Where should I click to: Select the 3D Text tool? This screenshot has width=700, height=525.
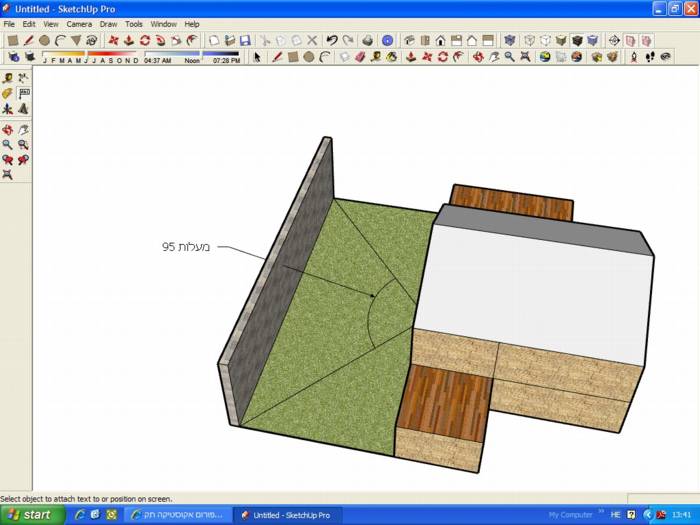(x=23, y=109)
